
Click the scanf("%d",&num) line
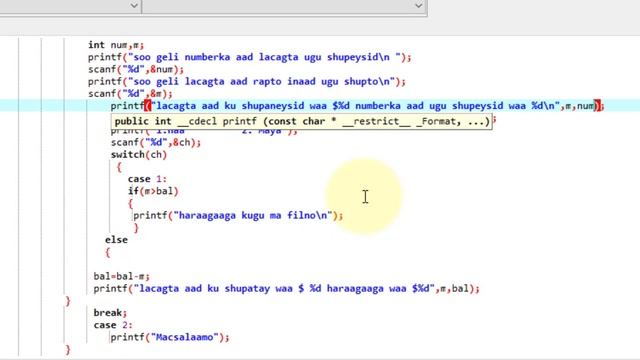coord(136,69)
